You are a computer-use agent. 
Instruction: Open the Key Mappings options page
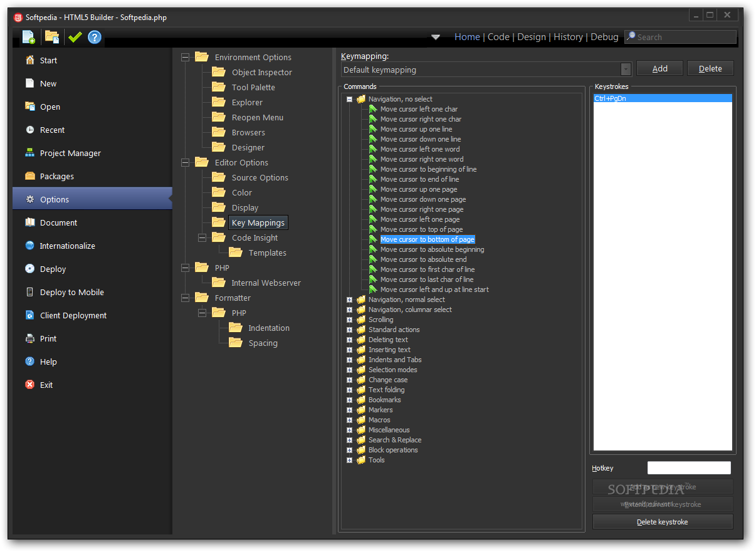(x=258, y=222)
